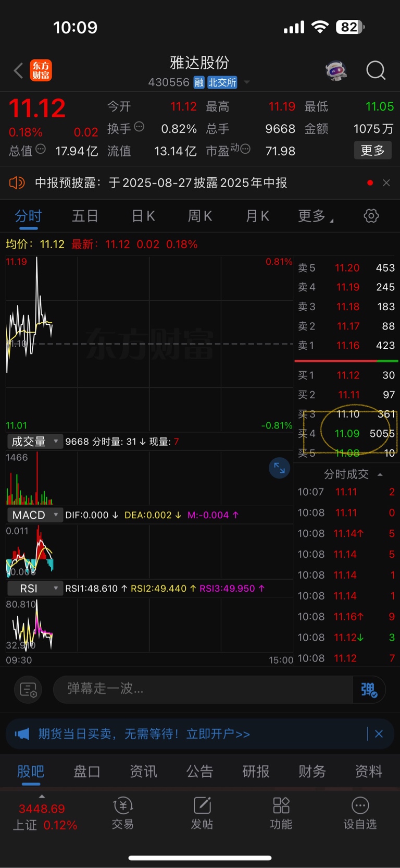Tap the 卖4 row at 11.19
400x868 pixels.
click(346, 287)
